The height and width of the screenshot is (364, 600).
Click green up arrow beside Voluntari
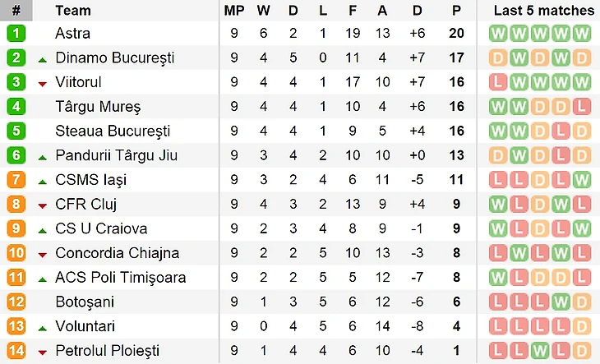43,329
